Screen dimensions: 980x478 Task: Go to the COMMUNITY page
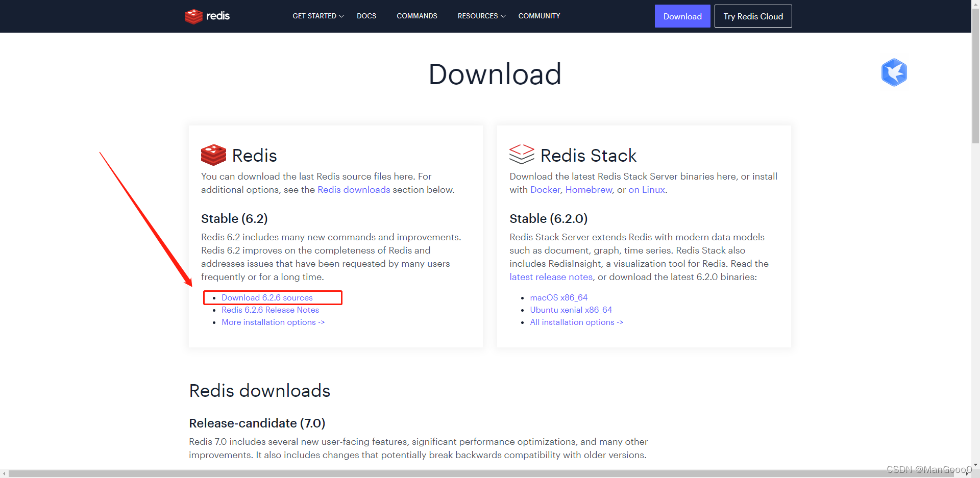point(539,16)
